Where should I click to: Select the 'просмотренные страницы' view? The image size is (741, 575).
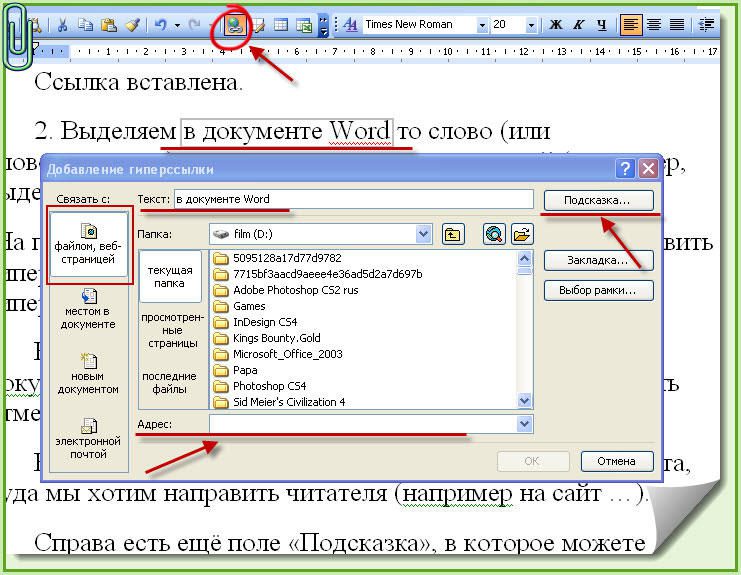[x=172, y=330]
